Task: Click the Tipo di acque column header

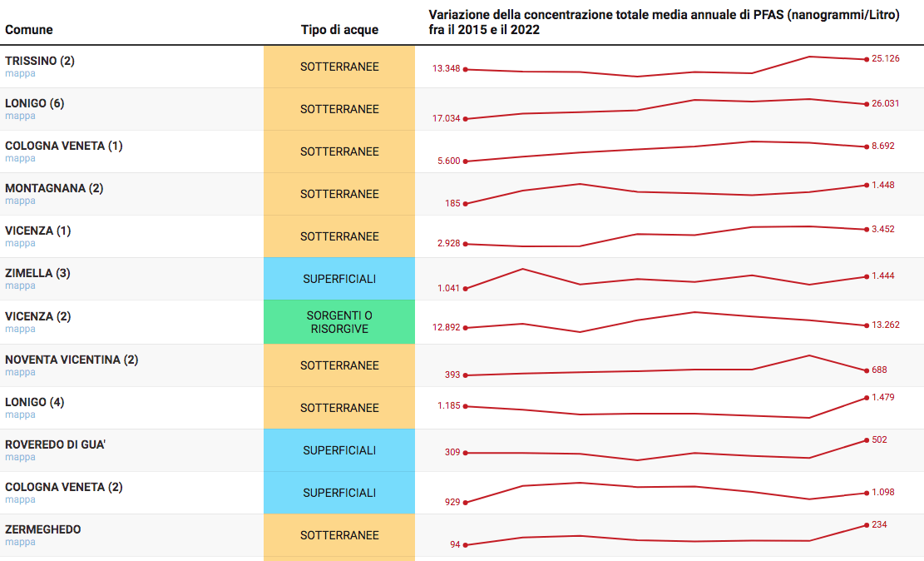Action: coord(339,30)
